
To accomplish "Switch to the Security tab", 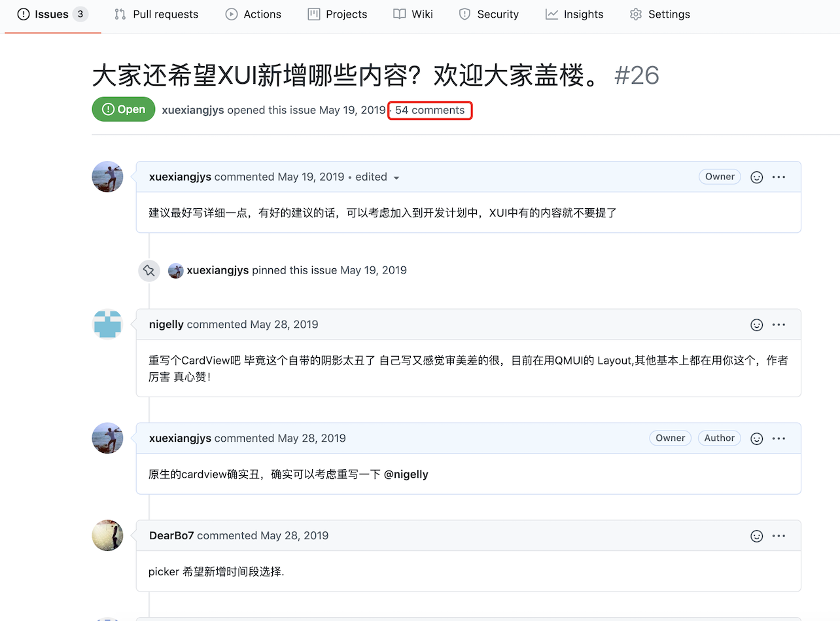I will 489,14.
